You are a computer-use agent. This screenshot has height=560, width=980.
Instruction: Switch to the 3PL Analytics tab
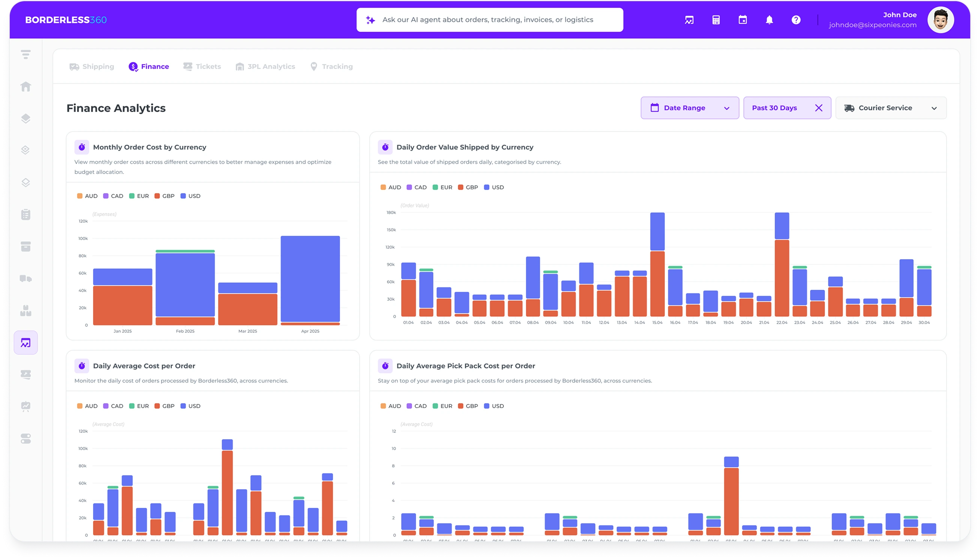pos(265,66)
